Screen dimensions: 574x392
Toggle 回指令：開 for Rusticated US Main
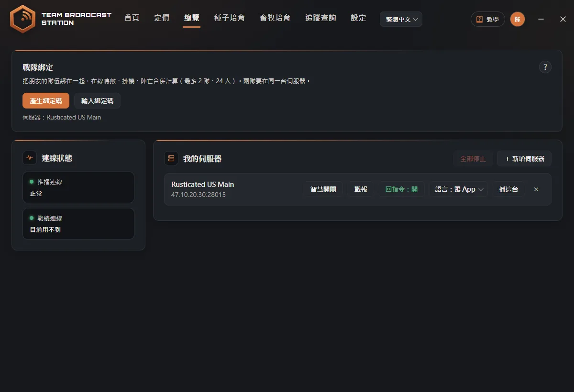click(401, 189)
